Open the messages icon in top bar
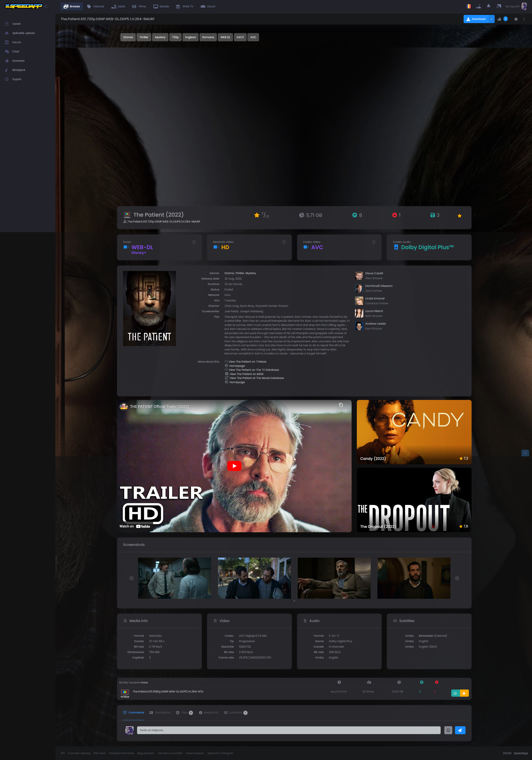This screenshot has width=532, height=760. (499, 6)
